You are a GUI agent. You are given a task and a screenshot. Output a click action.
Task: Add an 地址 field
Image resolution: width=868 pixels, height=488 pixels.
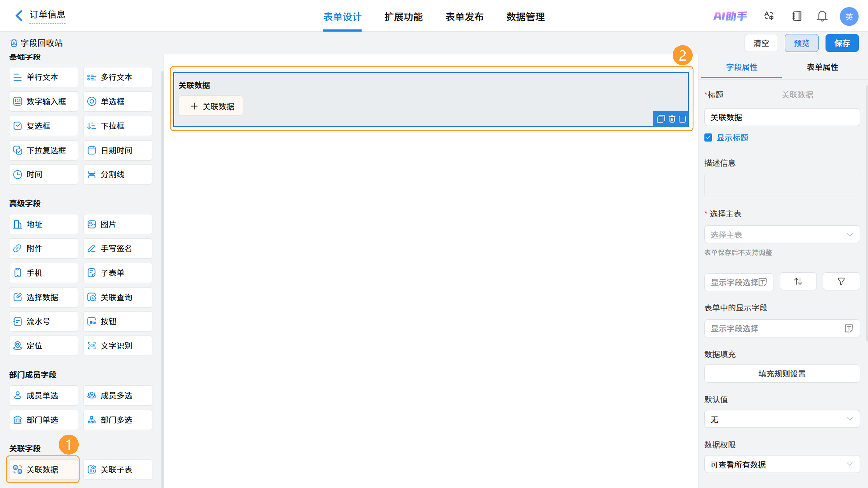tap(43, 224)
